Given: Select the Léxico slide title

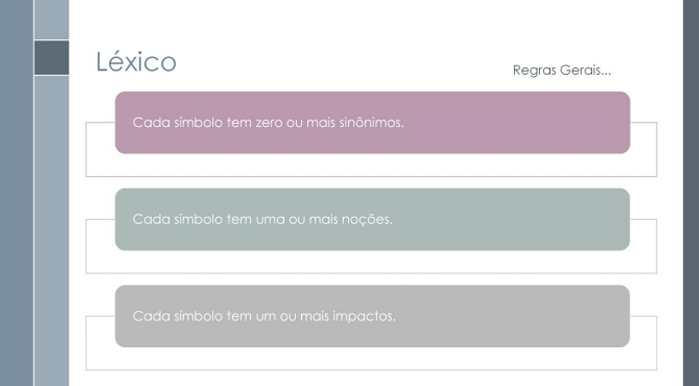Looking at the screenshot, I should point(136,62).
